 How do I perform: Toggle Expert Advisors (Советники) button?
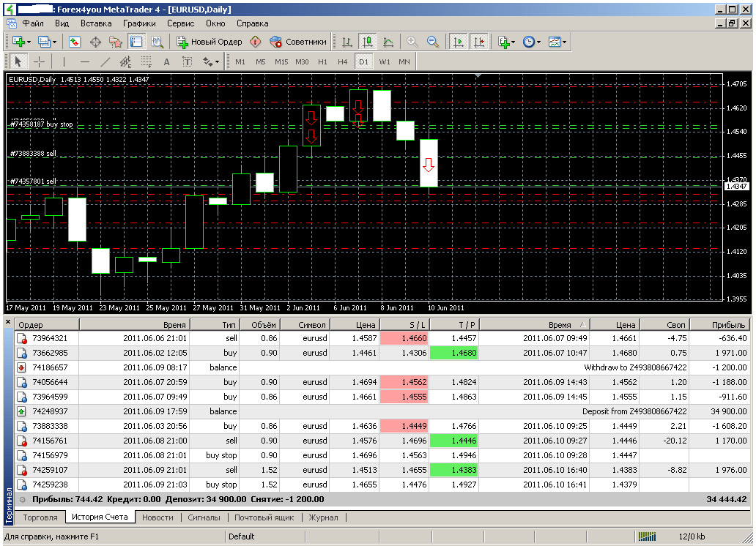298,42
